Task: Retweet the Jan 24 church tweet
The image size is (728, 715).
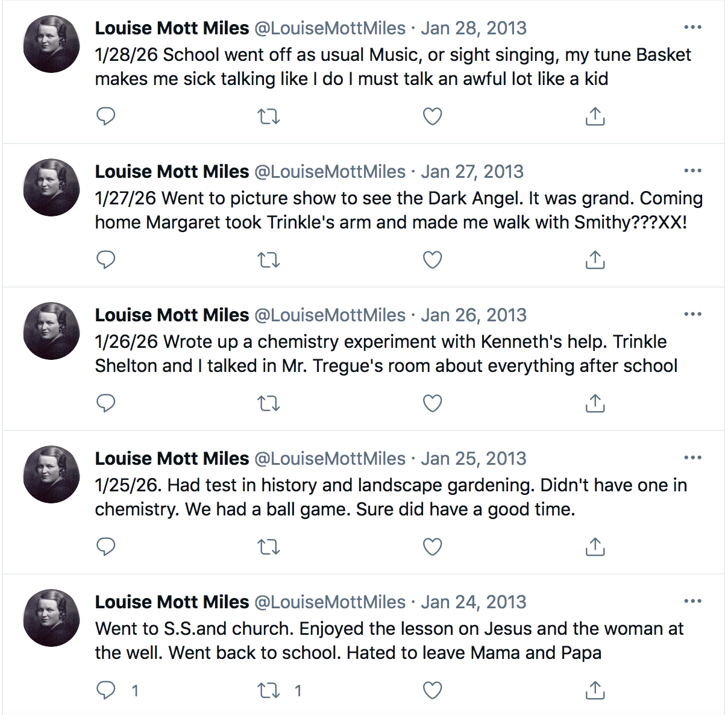Action: [x=269, y=690]
